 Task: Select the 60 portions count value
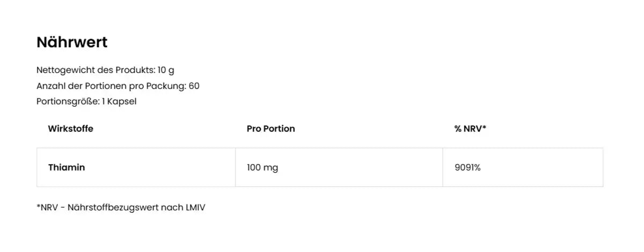pyautogui.click(x=194, y=86)
